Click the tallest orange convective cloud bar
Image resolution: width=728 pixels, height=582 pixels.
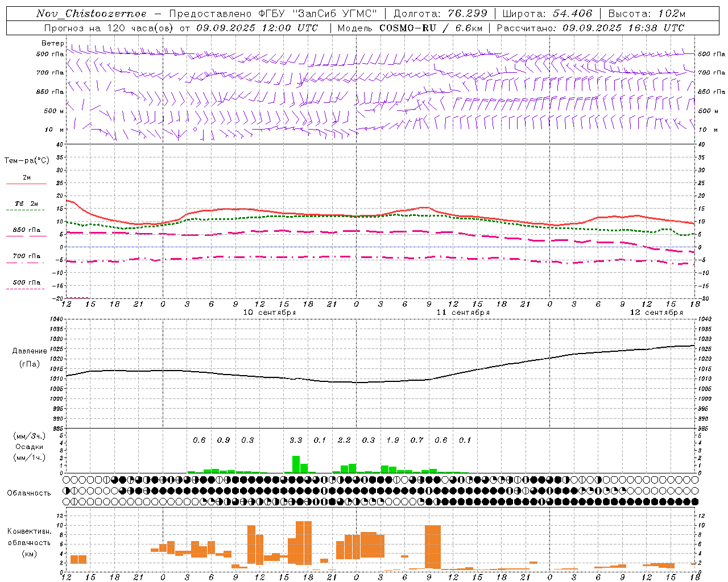click(x=304, y=543)
